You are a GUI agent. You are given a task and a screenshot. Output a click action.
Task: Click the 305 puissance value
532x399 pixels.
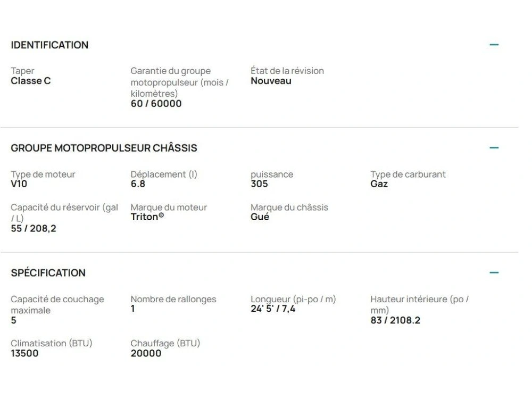(259, 184)
